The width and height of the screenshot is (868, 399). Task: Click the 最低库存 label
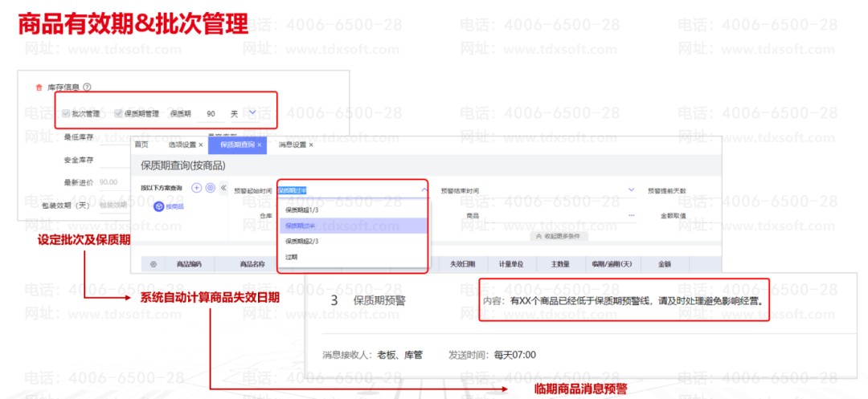[x=79, y=136]
